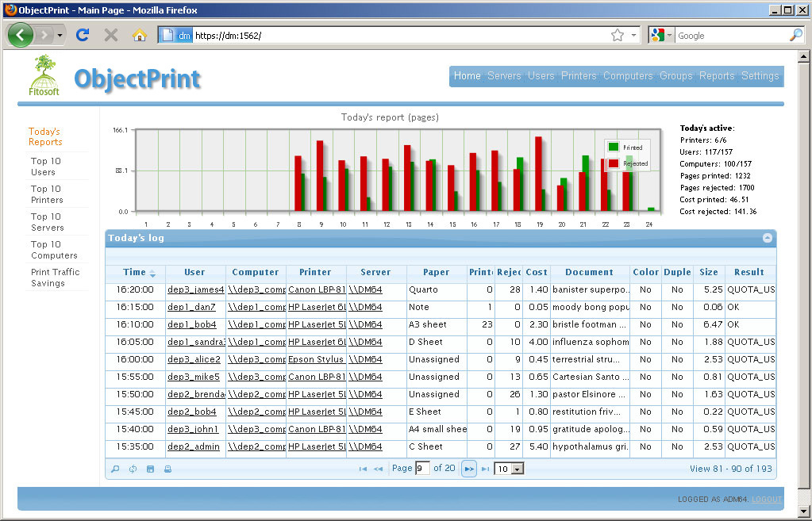Viewport: 812px width, 521px height.
Task: Open the Print Traffic Savings report
Action: coord(55,278)
